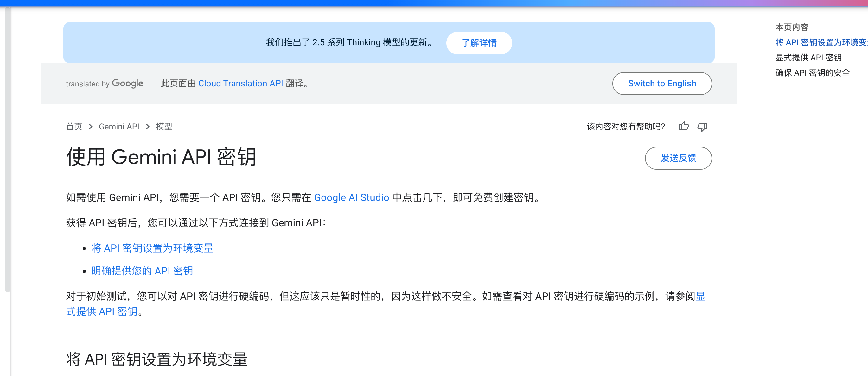Screen dimensions: 868x376
Task: Click the 使用 Gemini API 密钥 page title
Action: [x=161, y=157]
